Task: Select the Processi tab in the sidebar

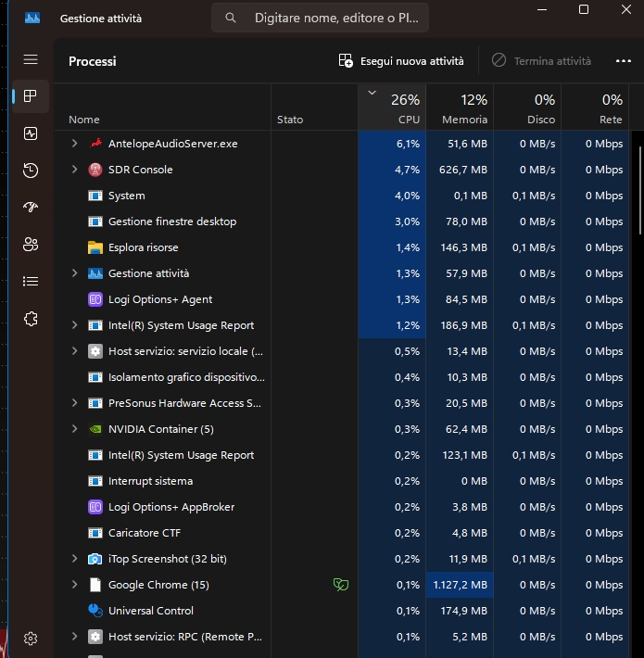Action: [x=31, y=96]
